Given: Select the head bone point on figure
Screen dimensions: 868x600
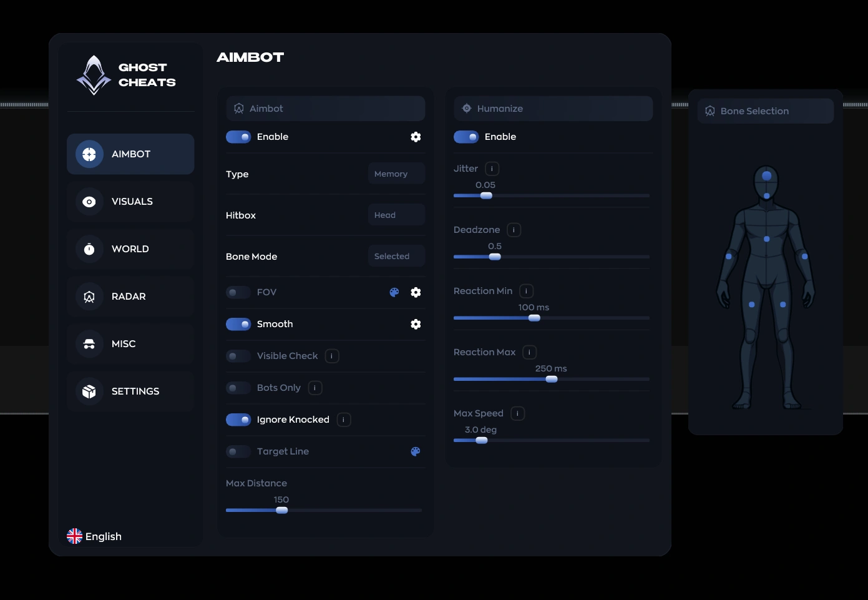Looking at the screenshot, I should [x=767, y=176].
